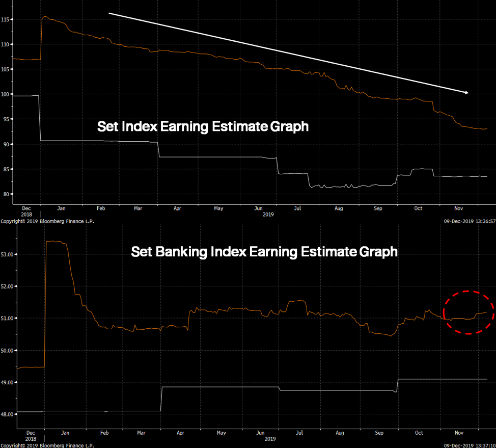Select Aug on the top chart timeline
496x448 pixels.
click(x=339, y=208)
